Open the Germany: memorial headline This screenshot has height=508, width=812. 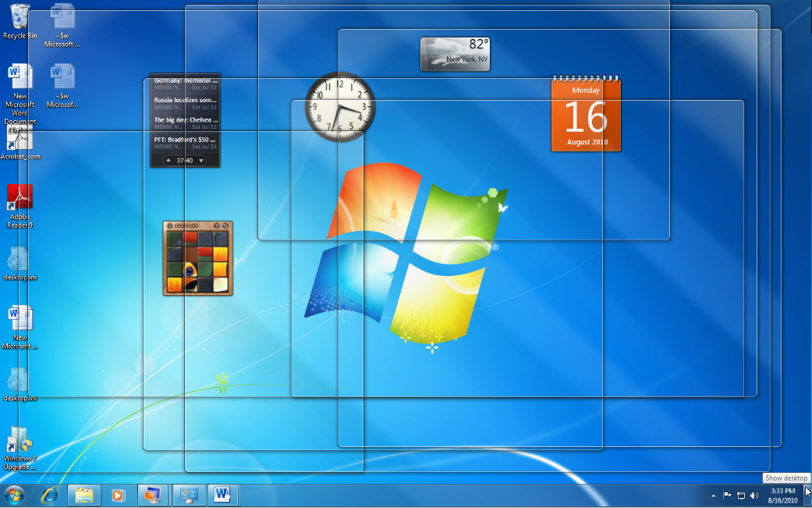[x=186, y=81]
